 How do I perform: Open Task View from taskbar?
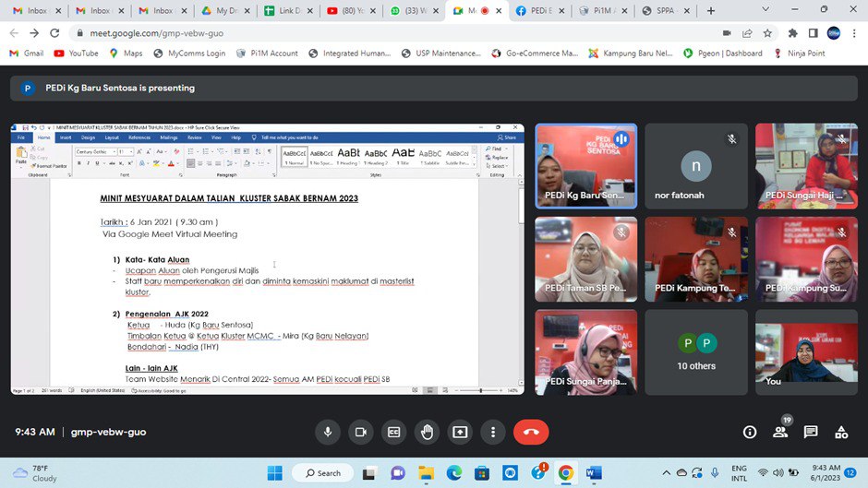369,473
